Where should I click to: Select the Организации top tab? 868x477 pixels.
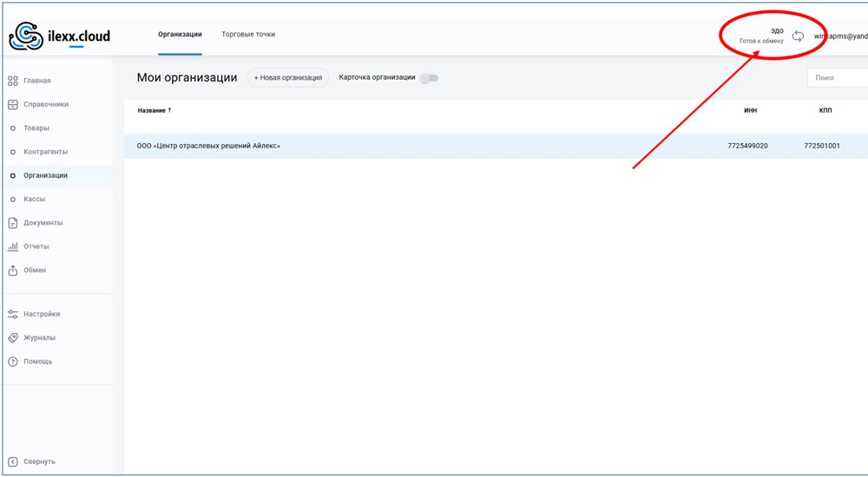coord(180,35)
